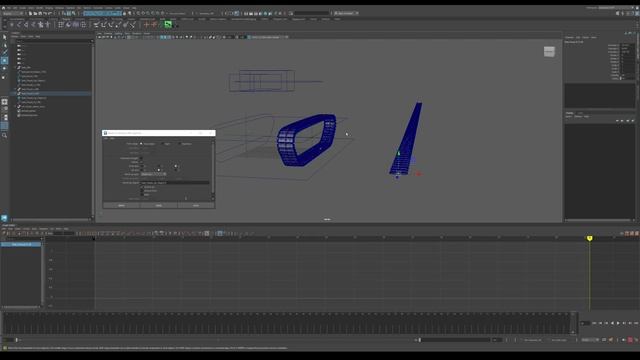This screenshot has height=360, width=640.
Task: Toggle the Follow checkbox in options dialog
Action: (x=141, y=162)
